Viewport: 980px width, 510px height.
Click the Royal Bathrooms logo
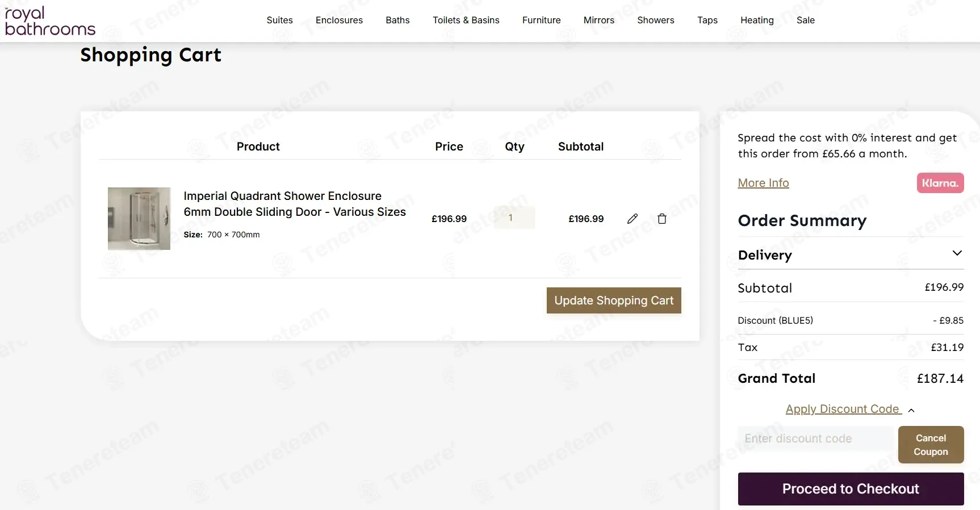tap(50, 21)
